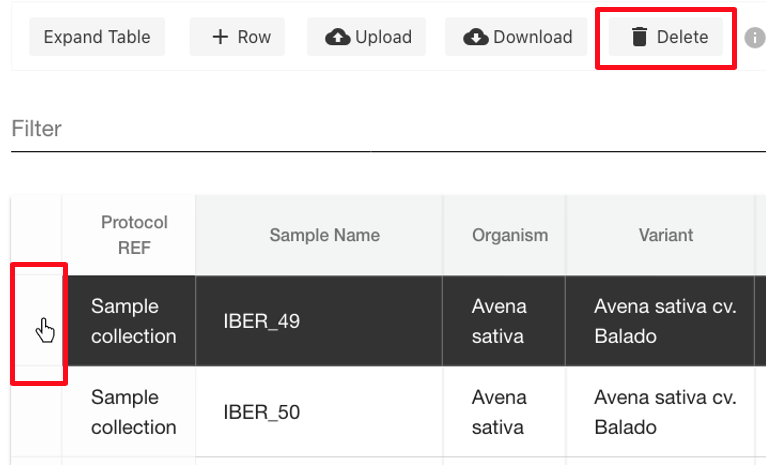
Task: Select the IBER_50 row handle cell
Action: [x=37, y=412]
